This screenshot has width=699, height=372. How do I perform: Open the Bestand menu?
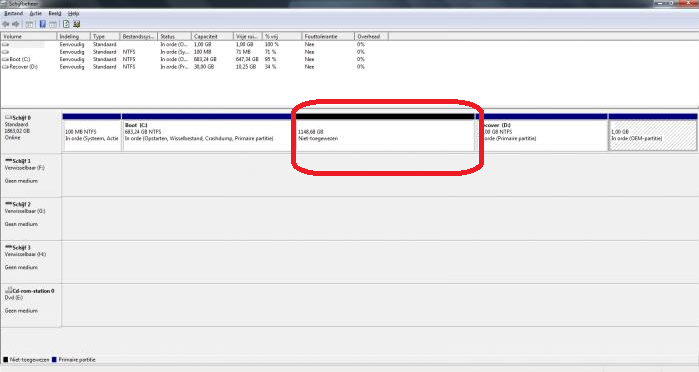click(13, 14)
